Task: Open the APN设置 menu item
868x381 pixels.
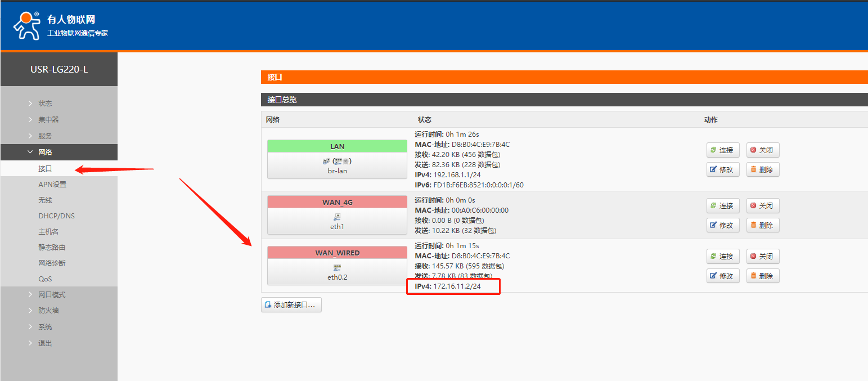Action: (x=52, y=185)
